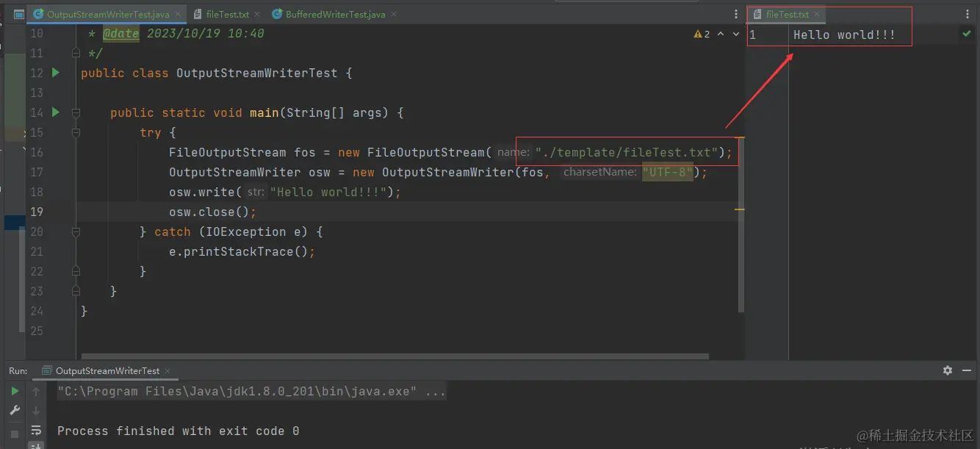Click the green checkmark inspection status
Viewport: 980px width, 449px height.
pyautogui.click(x=967, y=34)
